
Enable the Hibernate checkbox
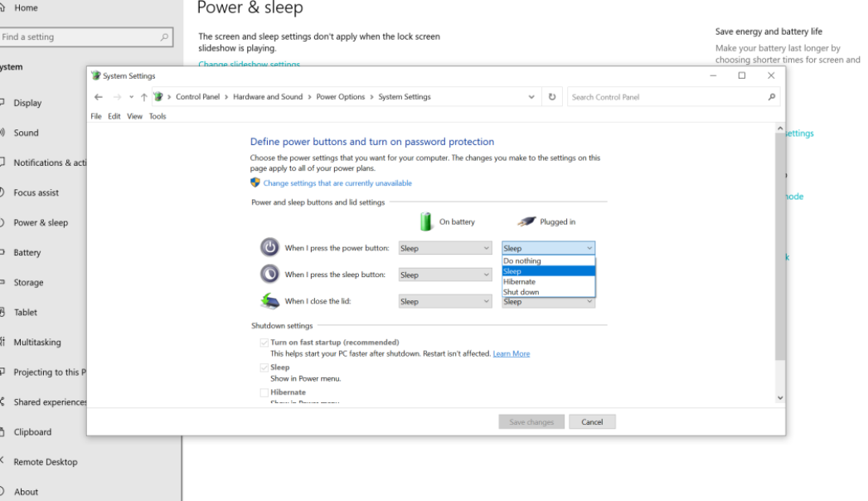coord(264,392)
